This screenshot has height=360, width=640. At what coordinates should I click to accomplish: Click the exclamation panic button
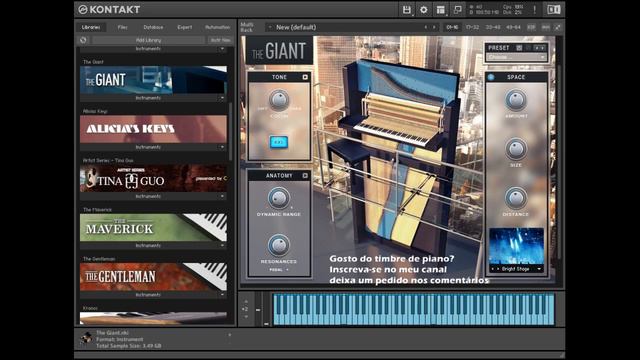pyautogui.click(x=534, y=10)
